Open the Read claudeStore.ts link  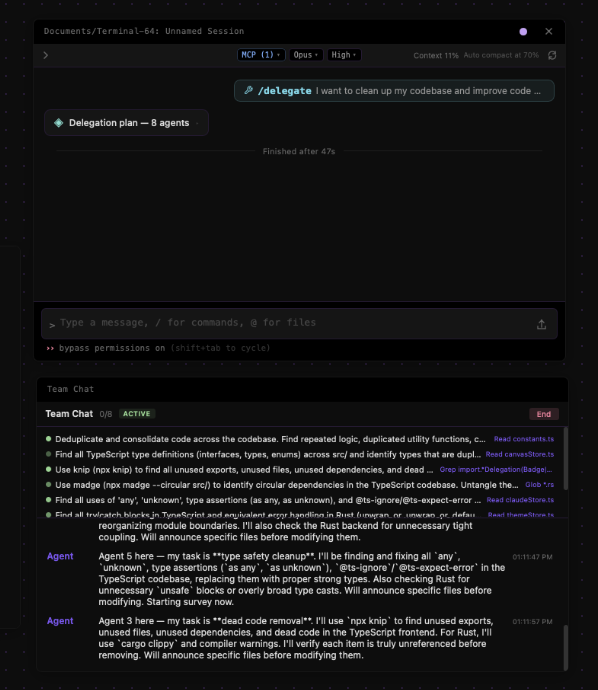(x=520, y=500)
